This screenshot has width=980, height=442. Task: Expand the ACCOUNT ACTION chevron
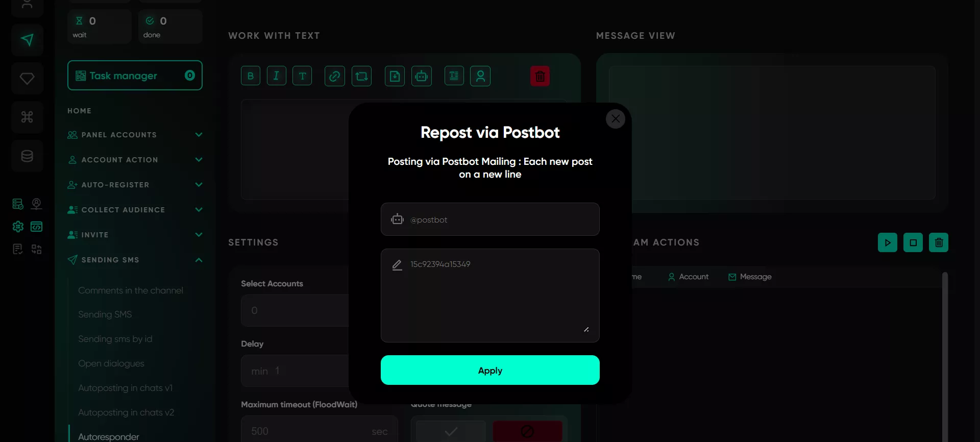199,160
